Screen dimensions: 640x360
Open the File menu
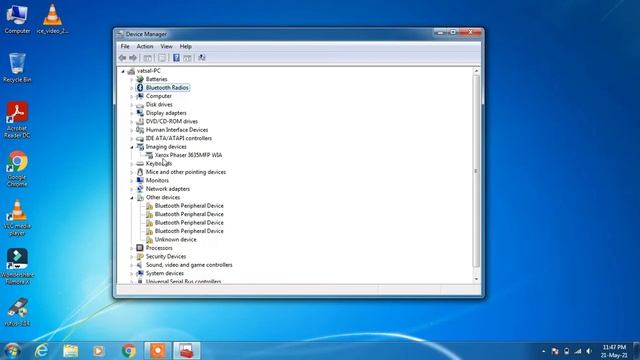point(125,47)
